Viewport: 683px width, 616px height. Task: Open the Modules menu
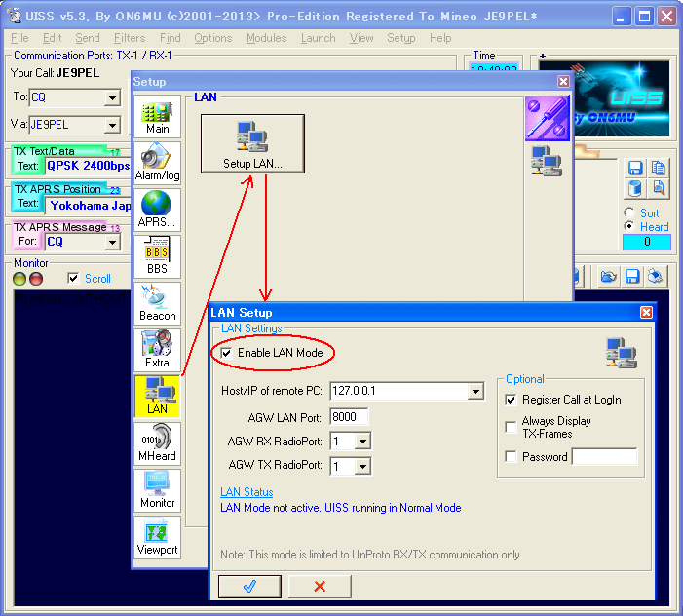coord(267,38)
